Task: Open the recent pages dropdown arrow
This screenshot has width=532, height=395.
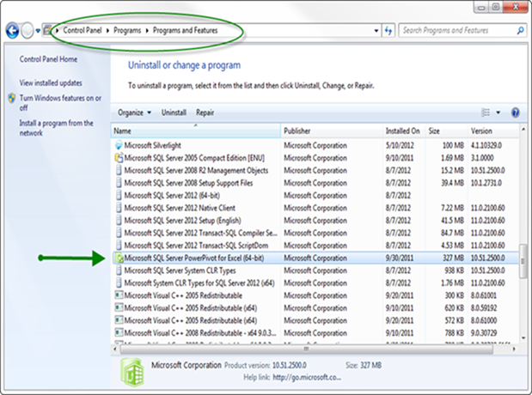Action: [38, 31]
